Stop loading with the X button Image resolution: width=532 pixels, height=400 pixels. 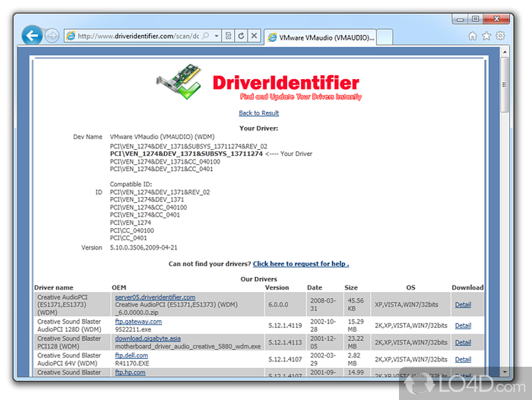(253, 36)
